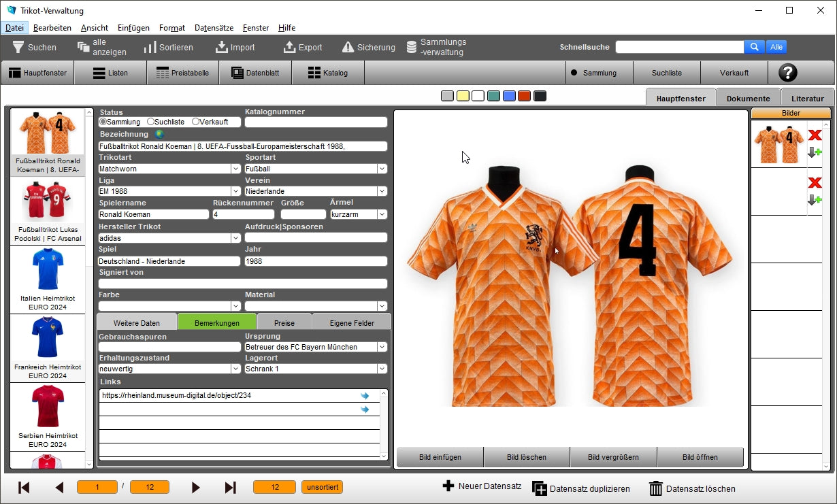Select the Suchliste status radio button
837x504 pixels.
coord(150,122)
